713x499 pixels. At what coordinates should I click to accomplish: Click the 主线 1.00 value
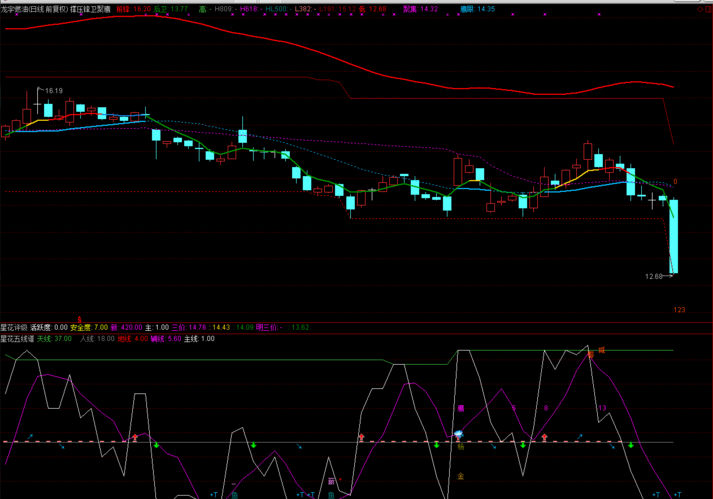(199, 339)
